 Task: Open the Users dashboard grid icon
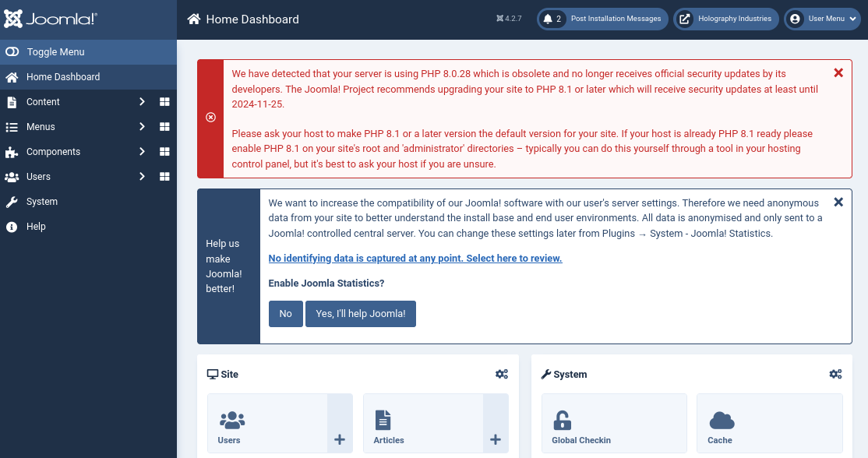coord(164,177)
